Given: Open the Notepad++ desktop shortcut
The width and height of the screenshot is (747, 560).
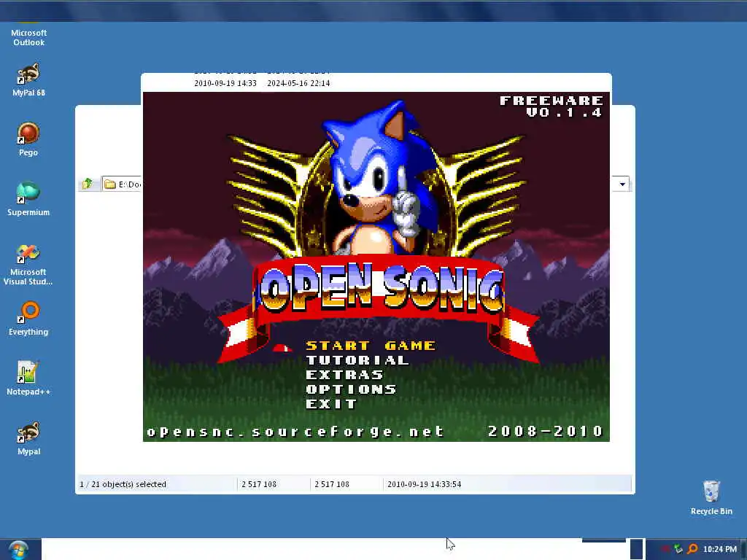Looking at the screenshot, I should [x=28, y=378].
